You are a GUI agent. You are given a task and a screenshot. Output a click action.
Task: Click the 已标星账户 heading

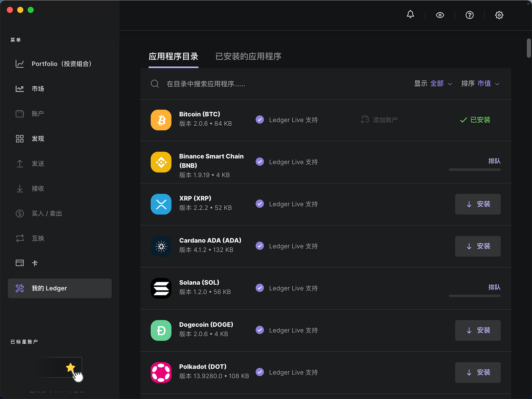pos(24,342)
